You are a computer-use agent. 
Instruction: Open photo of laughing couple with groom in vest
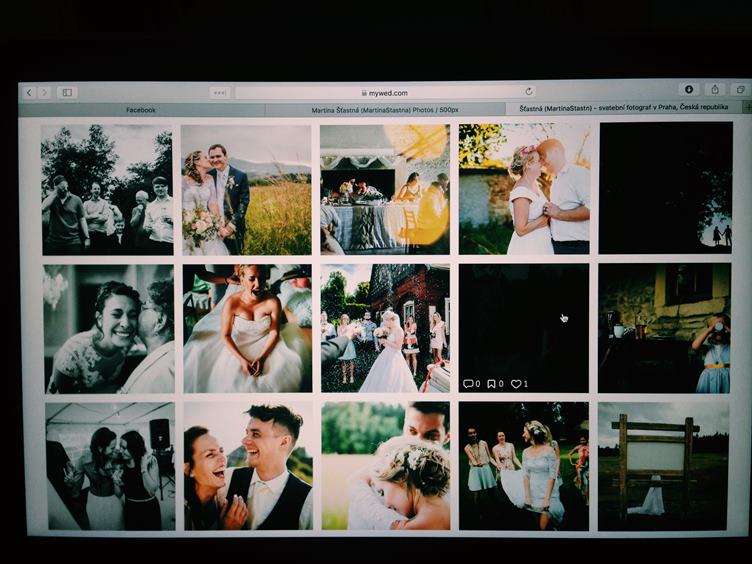(248, 466)
